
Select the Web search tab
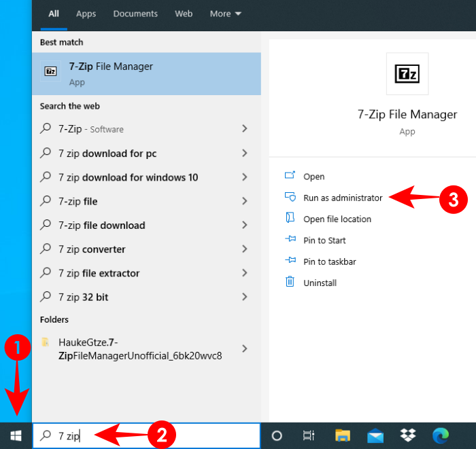point(184,14)
